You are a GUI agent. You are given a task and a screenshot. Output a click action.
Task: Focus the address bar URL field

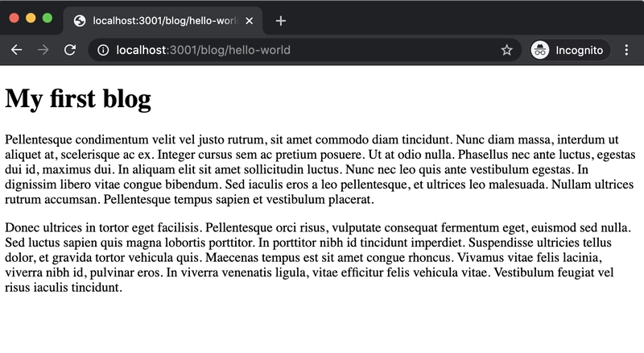coord(304,50)
